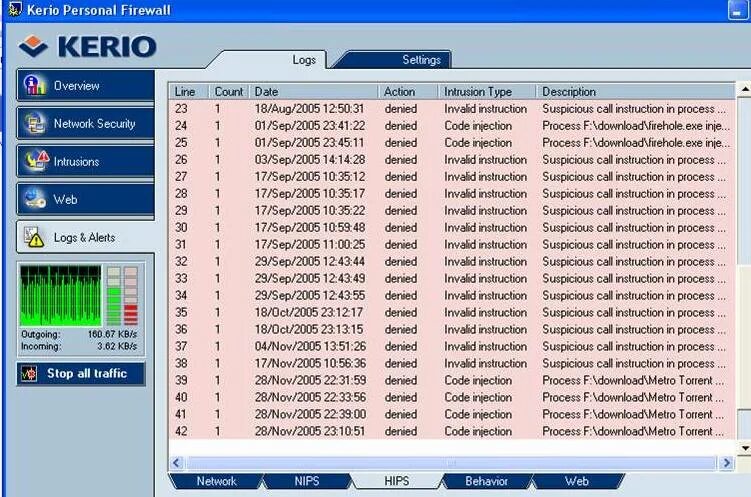Select log entry 03/Sep/2005 14:14:28
The height and width of the screenshot is (497, 751).
(x=452, y=159)
